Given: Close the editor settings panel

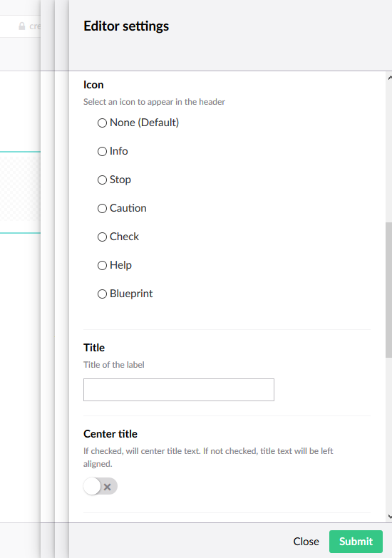Looking at the screenshot, I should [306, 542].
